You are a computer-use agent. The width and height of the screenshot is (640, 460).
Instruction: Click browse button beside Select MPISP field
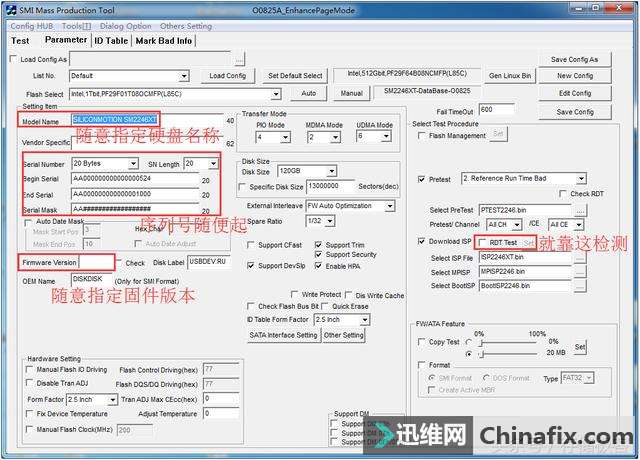click(580, 272)
